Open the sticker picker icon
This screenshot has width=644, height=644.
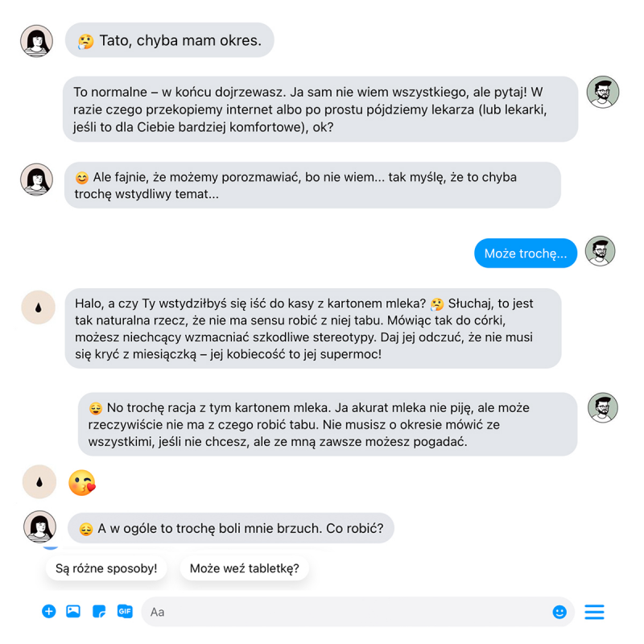pyautogui.click(x=99, y=612)
